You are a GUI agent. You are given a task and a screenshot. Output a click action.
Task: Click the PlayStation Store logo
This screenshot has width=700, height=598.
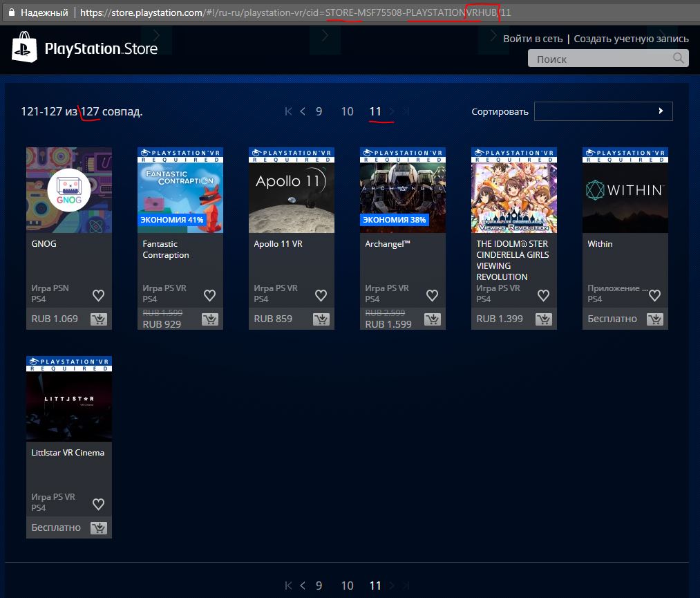84,48
